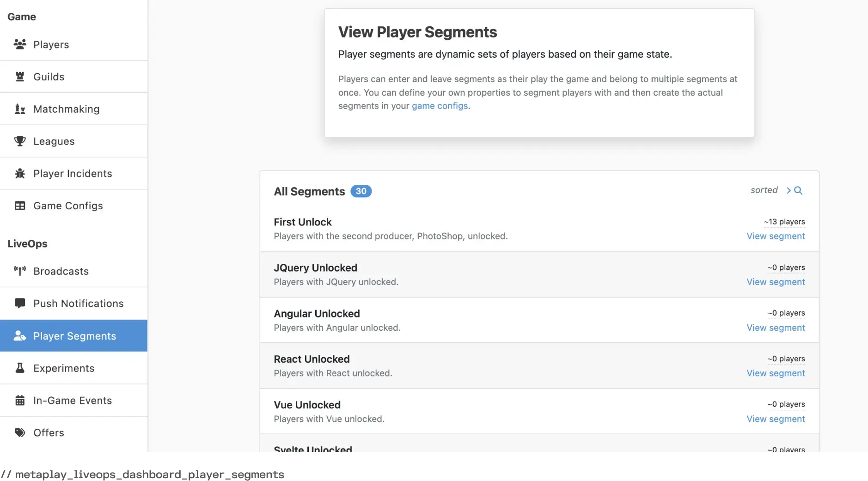Screen dimensions: 868x481
Task: Open the segment search magnifier
Action: (x=798, y=190)
